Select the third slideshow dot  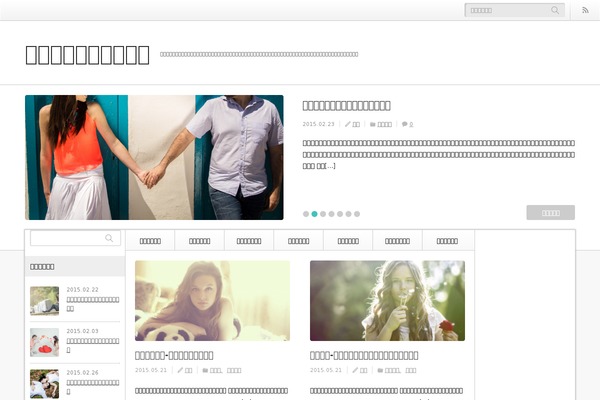pos(323,214)
